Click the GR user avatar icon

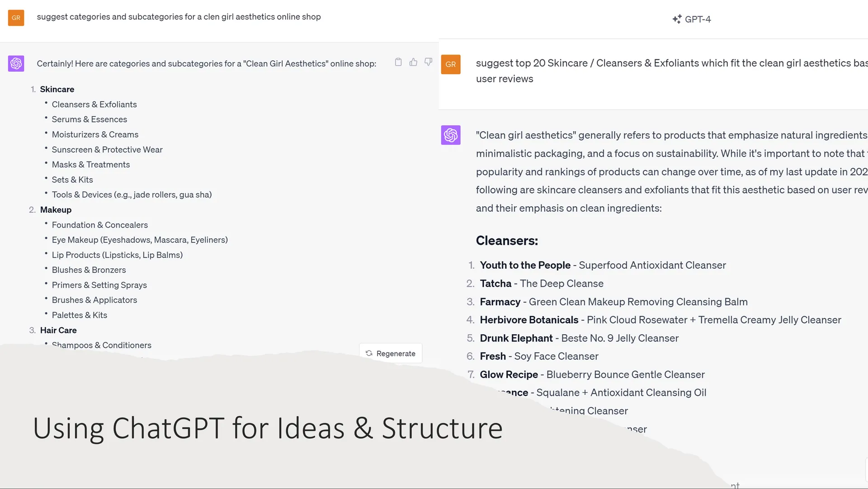[16, 17]
